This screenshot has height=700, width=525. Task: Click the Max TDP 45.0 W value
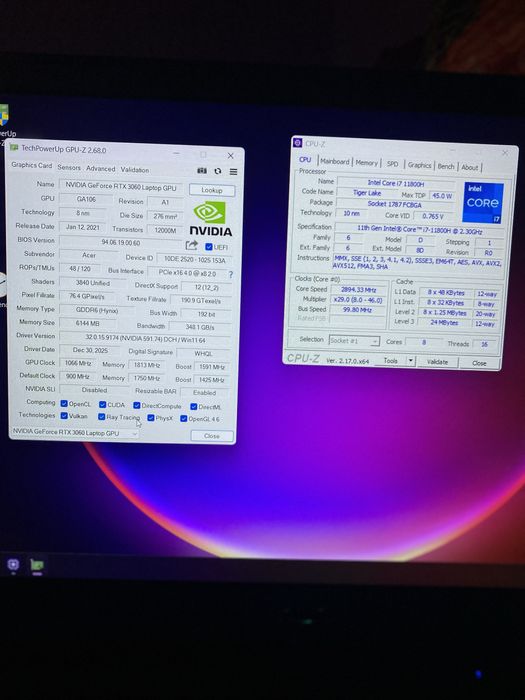[x=442, y=196]
